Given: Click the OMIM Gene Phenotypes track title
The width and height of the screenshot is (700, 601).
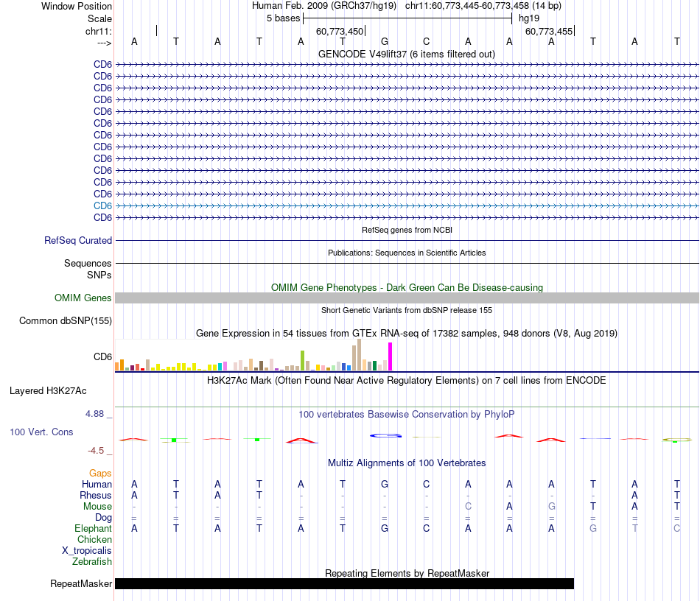Looking at the screenshot, I should (x=407, y=288).
